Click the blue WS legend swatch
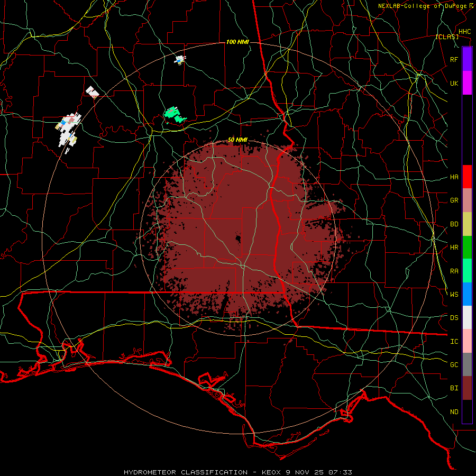The height and width of the screenshot is (476, 476). [x=467, y=294]
